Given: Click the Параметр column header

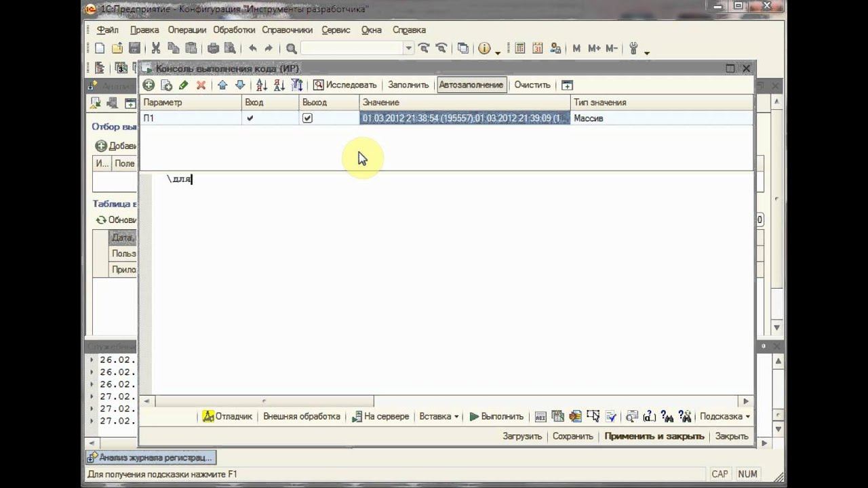Looking at the screenshot, I should pos(191,102).
